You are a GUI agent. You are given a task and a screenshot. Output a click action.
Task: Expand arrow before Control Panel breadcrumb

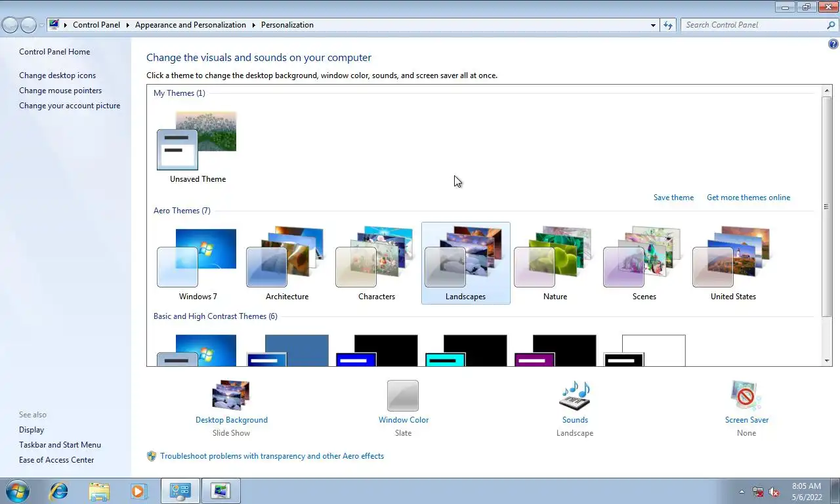pyautogui.click(x=65, y=25)
